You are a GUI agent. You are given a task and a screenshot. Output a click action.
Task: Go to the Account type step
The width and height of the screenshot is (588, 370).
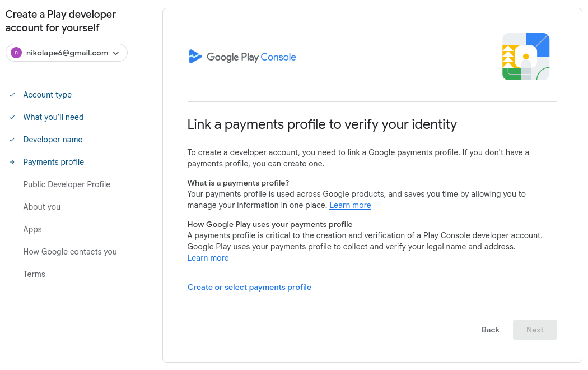(48, 95)
